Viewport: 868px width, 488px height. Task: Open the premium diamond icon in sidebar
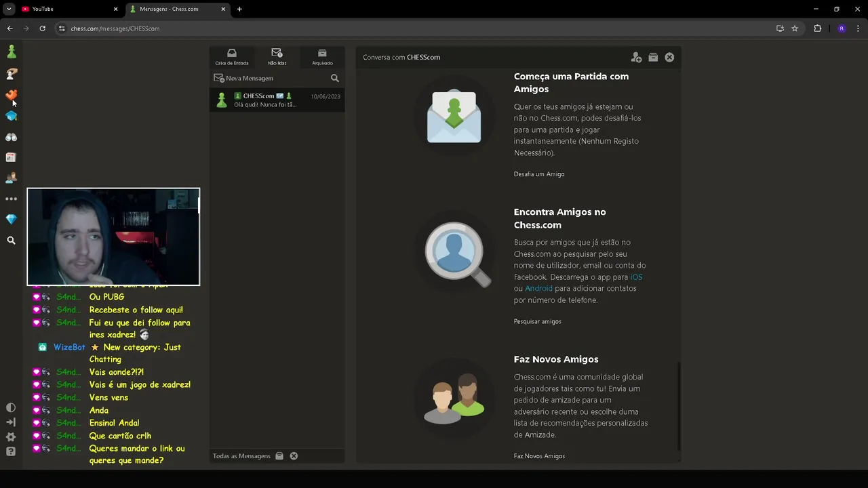[11, 220]
